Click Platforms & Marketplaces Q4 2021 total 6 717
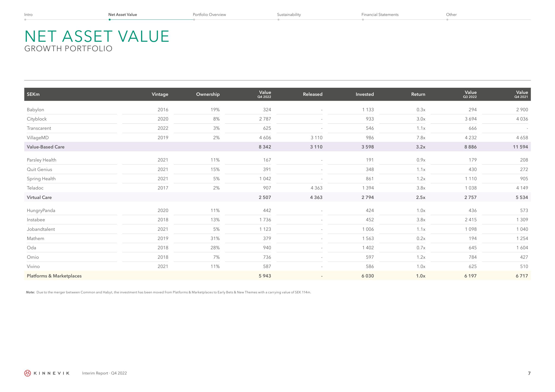555x392 pixels. pyautogui.click(x=522, y=276)
